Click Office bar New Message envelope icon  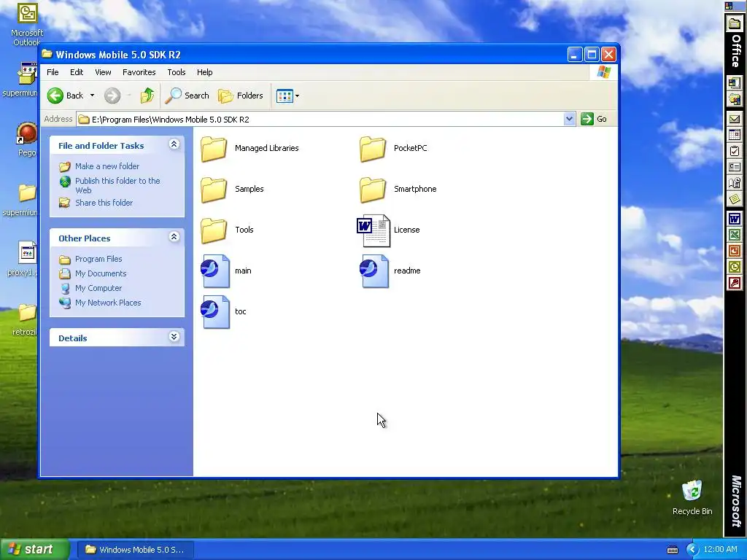tap(735, 120)
